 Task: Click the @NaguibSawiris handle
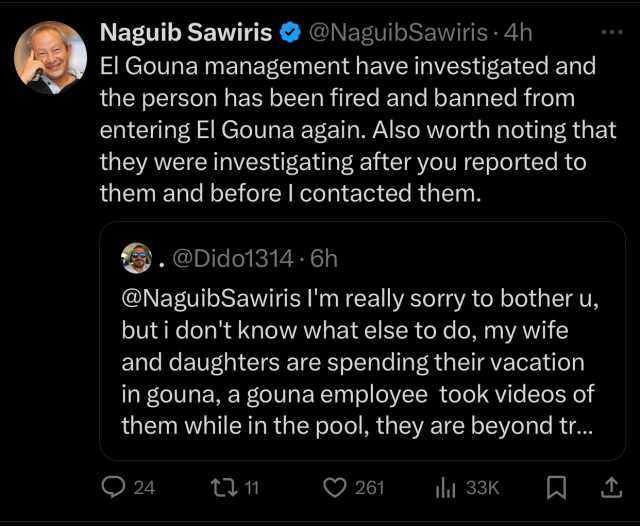click(x=385, y=33)
